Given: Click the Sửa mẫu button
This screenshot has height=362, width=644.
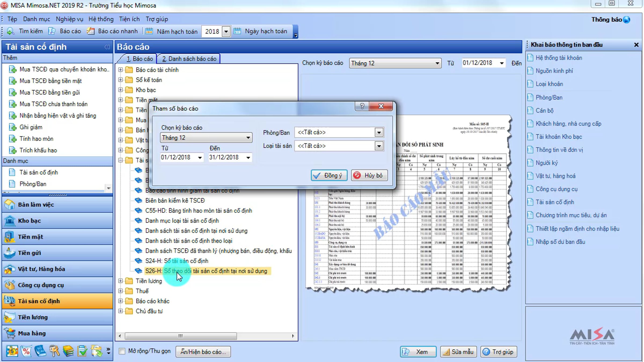Looking at the screenshot, I should point(458,352).
